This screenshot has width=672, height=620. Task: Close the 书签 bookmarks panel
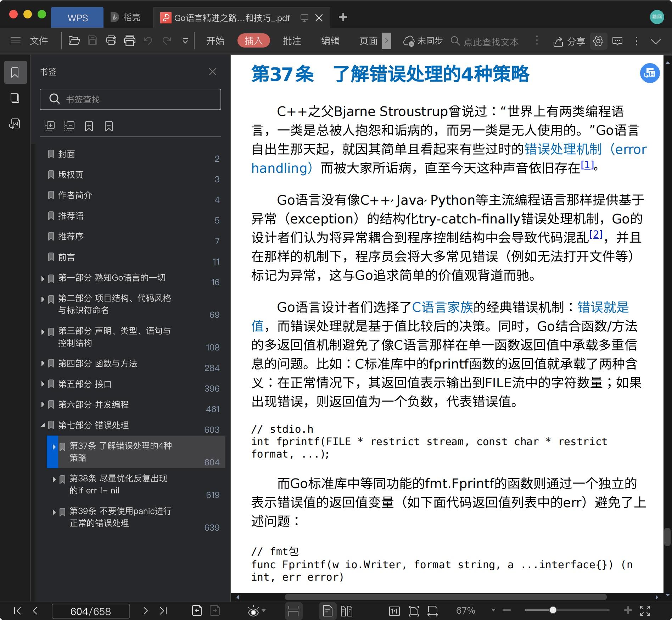point(213,72)
